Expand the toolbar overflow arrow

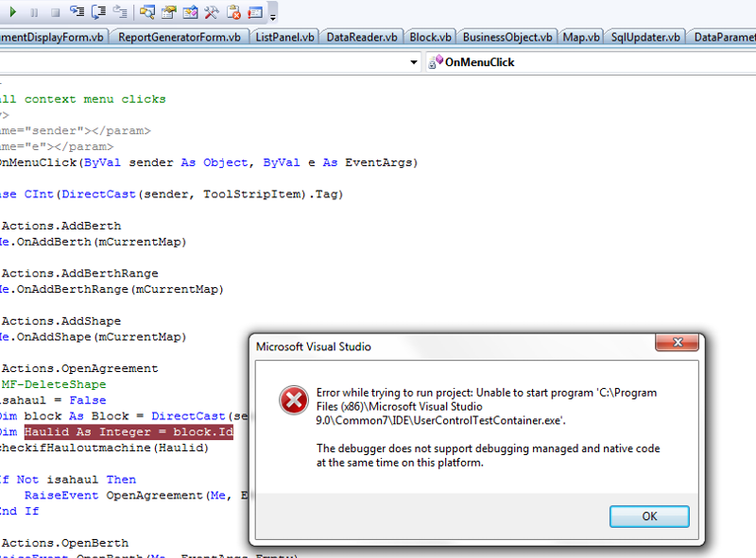pos(272,13)
